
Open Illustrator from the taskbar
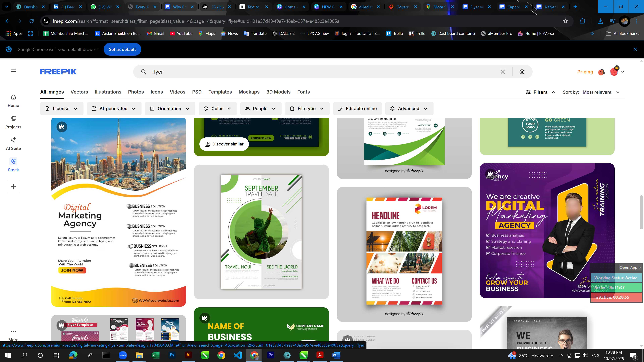point(188,355)
